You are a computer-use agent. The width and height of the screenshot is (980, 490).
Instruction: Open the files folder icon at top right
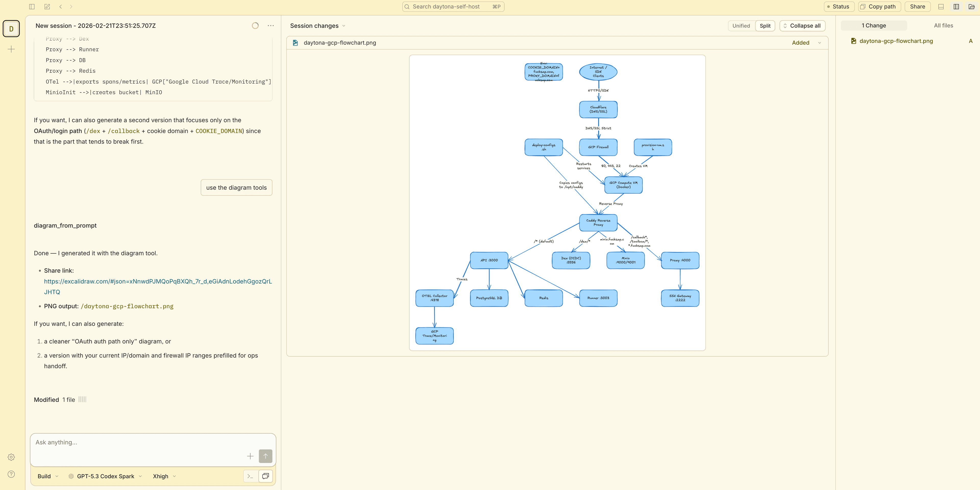pos(971,6)
